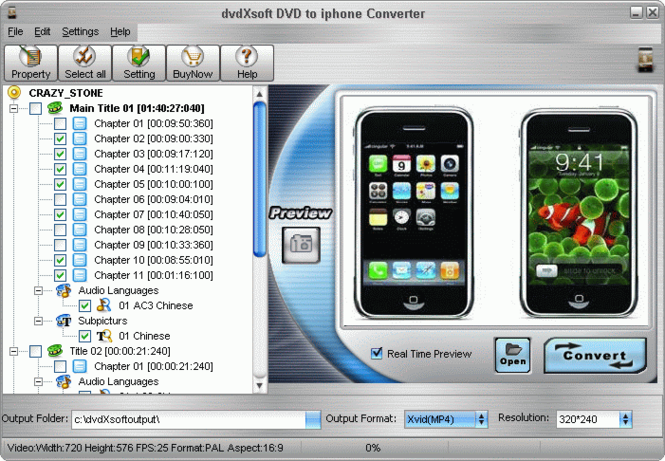Click the Audio Languages music icon under Main Title
Viewport: 665px width, 461px height.
pos(64,291)
